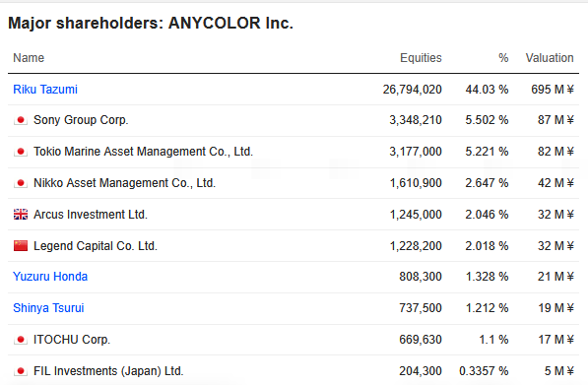The image size is (588, 385).
Task: Click the China flag beside Legend Capital
Action: [x=21, y=246]
